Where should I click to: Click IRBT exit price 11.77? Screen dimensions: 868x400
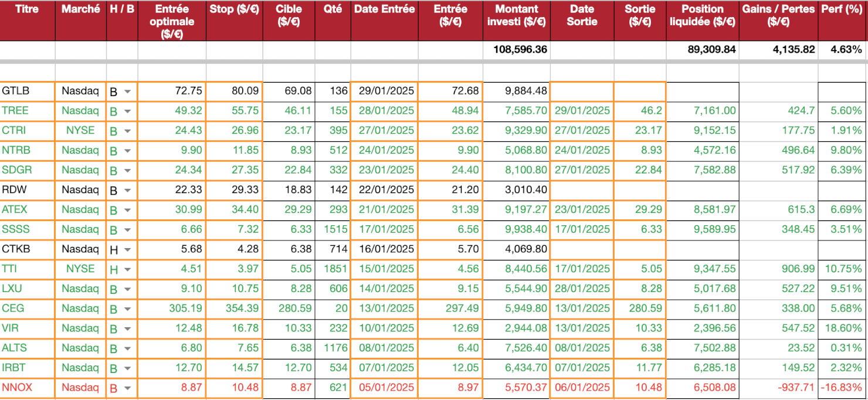coord(640,368)
